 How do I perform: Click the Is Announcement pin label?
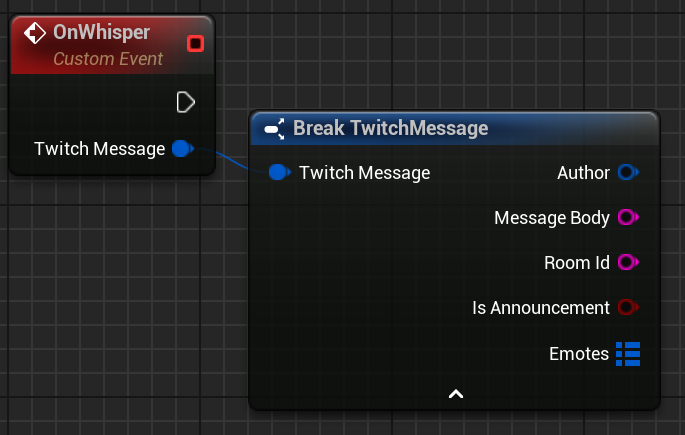[540, 308]
